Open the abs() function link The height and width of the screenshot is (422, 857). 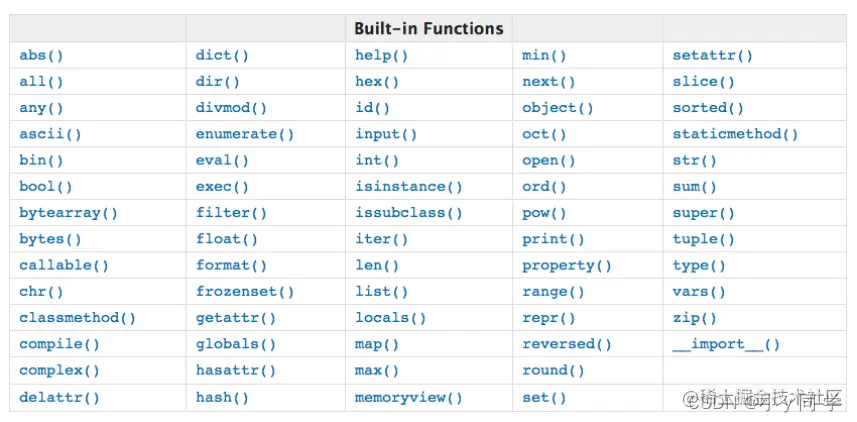[x=41, y=56]
